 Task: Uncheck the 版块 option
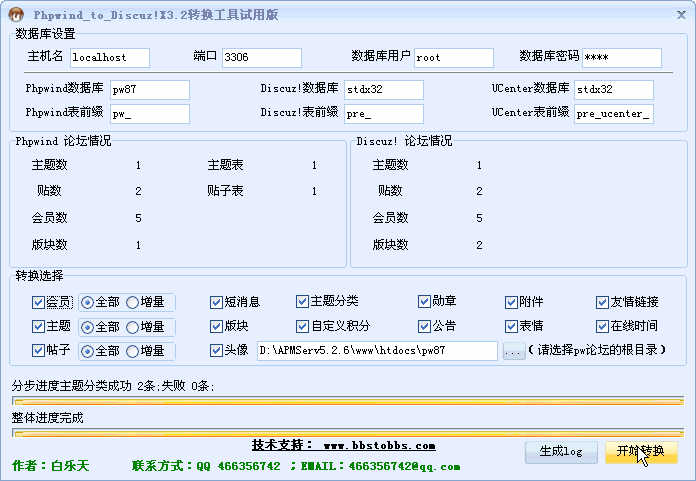coord(216,327)
